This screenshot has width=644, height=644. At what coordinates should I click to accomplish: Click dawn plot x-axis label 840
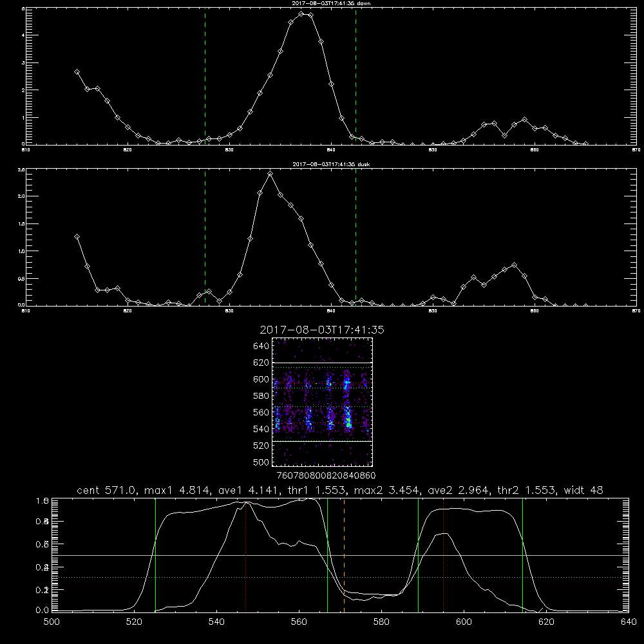click(332, 150)
